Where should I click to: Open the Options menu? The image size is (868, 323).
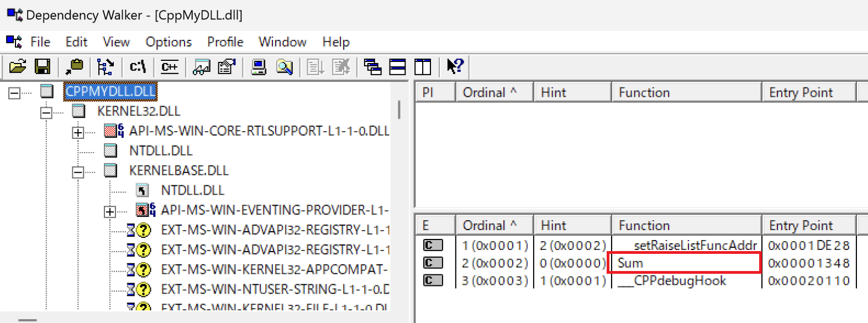click(x=169, y=42)
